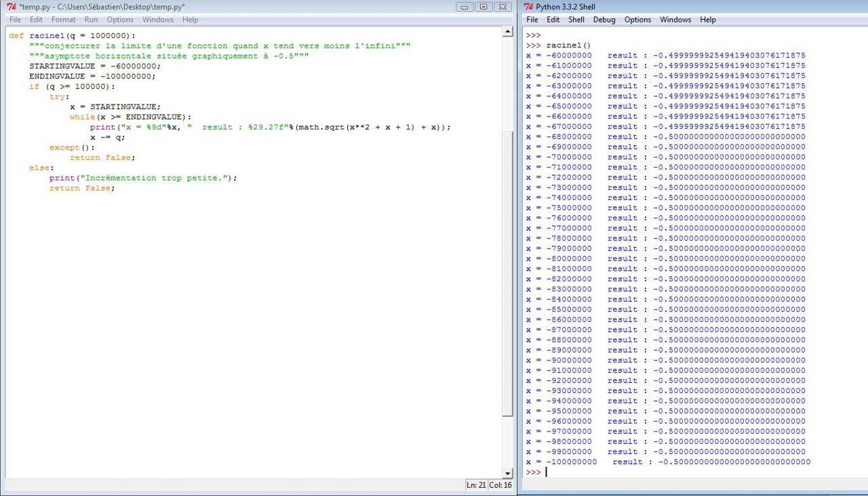Place cursor on 'def racine1(q = 1000000):' line

click(72, 35)
